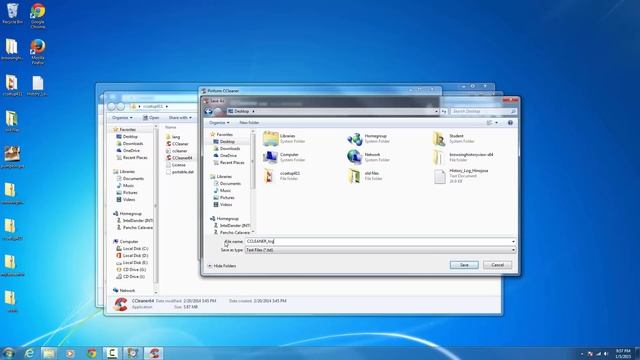Select the browsinghistoryview-x64 folder in Save As

click(463, 157)
